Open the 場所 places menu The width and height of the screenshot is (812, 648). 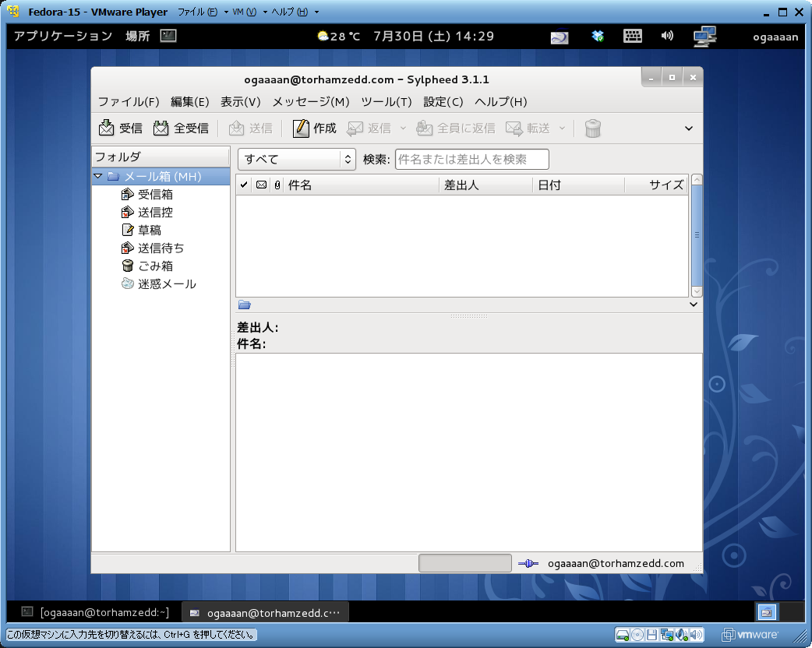pos(138,36)
